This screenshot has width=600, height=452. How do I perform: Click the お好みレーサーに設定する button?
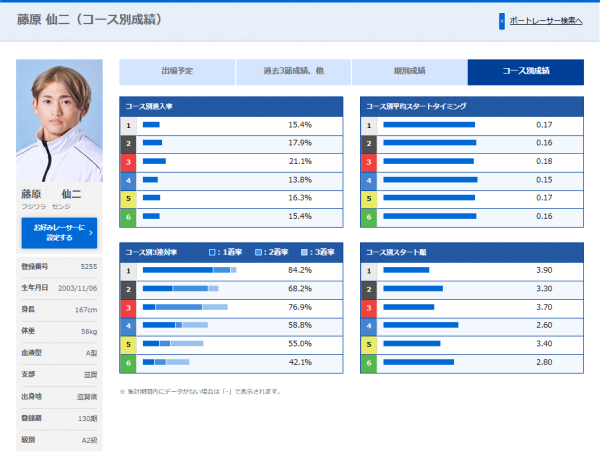point(59,233)
